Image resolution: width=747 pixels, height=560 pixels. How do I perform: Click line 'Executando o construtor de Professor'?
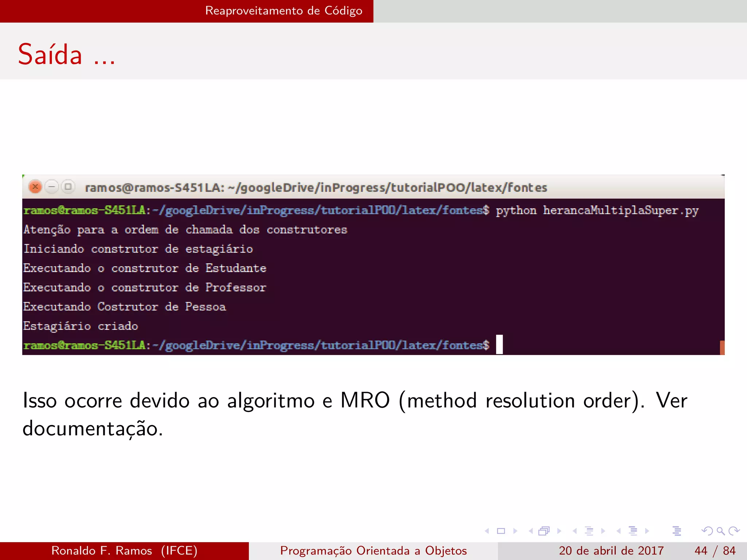click(145, 288)
